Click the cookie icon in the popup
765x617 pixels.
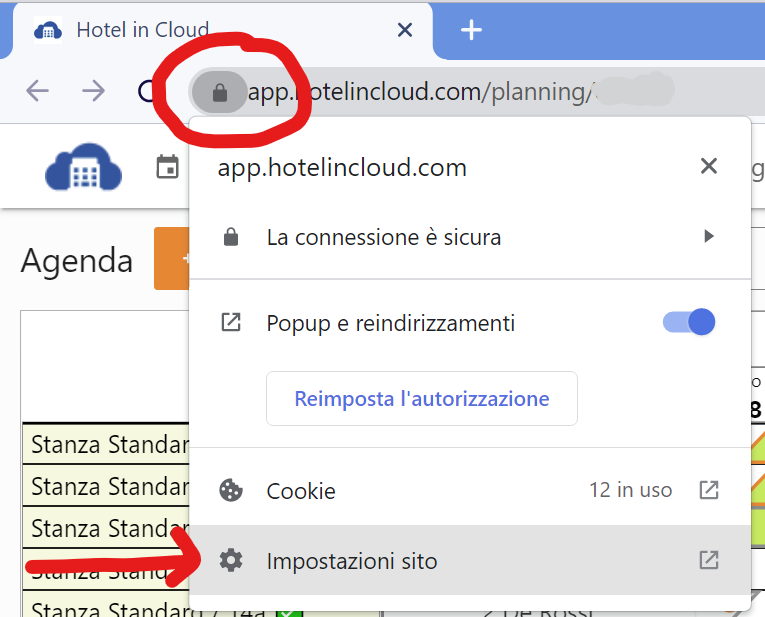(231, 491)
